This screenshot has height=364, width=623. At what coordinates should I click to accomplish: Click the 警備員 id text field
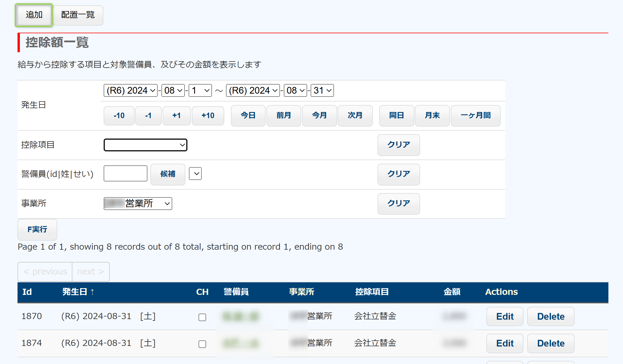point(126,174)
